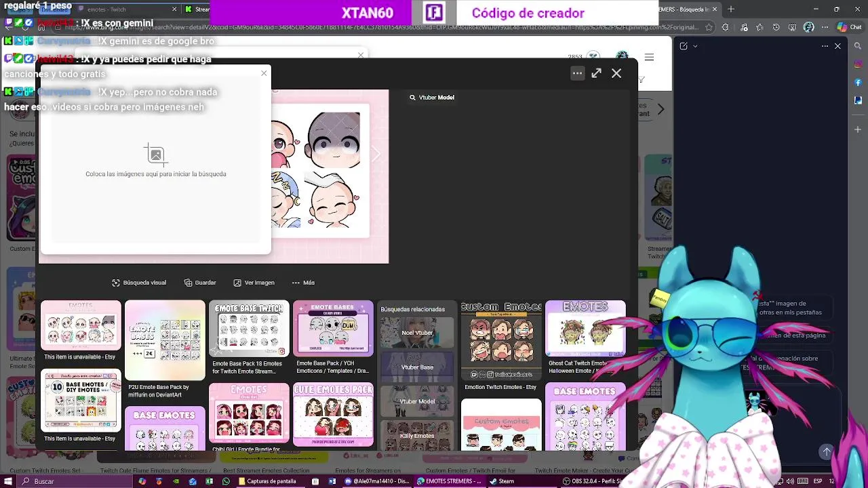
Task: Open the Ghost Cat Twitch Emote thumbnail
Action: [x=585, y=329]
